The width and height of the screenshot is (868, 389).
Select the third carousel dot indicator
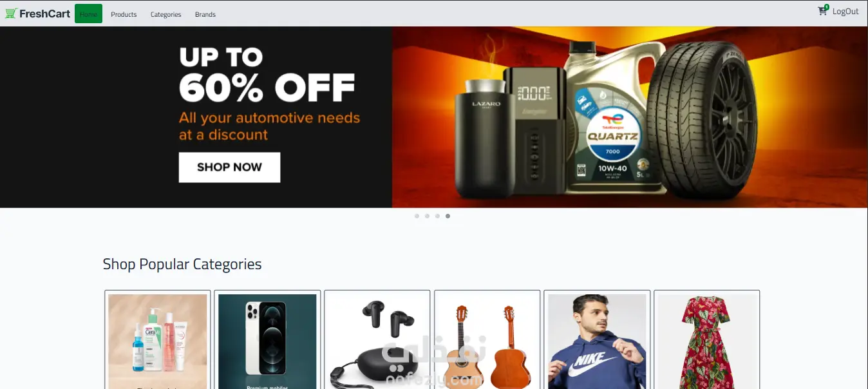coord(437,216)
